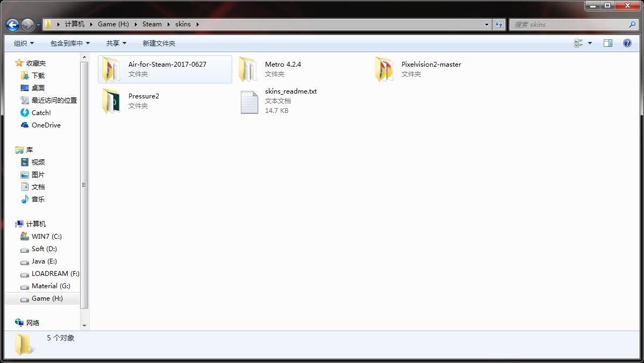Screen dimensions: 644x363
Task: Click the Back navigation arrow button
Action: pos(13,25)
